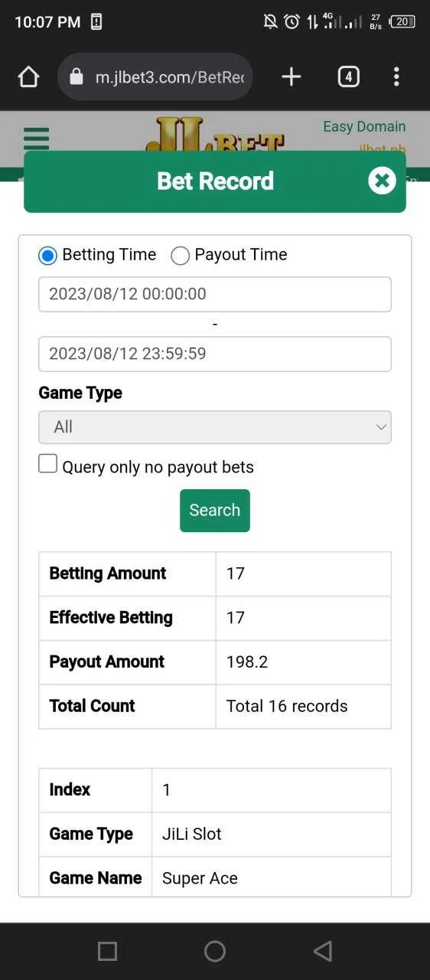This screenshot has height=980, width=430.
Task: Open the browser three-dot menu
Action: tap(396, 77)
